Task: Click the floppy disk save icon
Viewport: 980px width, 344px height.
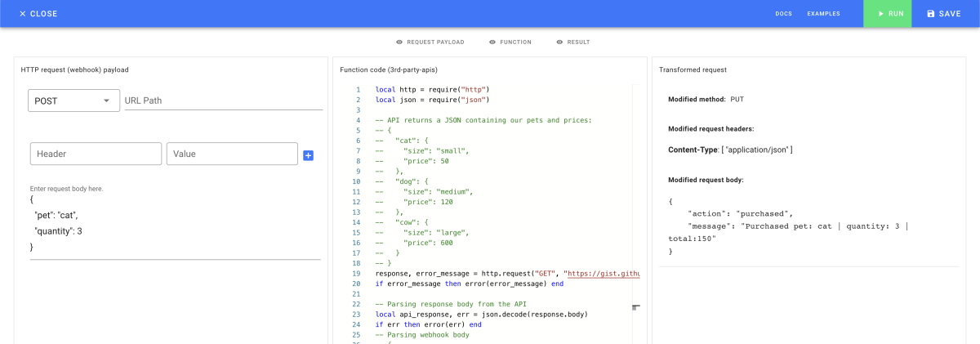Action: click(930, 14)
